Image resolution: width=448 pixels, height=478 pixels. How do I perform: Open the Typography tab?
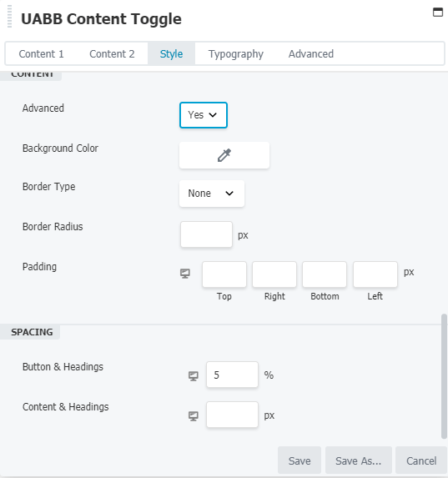236,54
